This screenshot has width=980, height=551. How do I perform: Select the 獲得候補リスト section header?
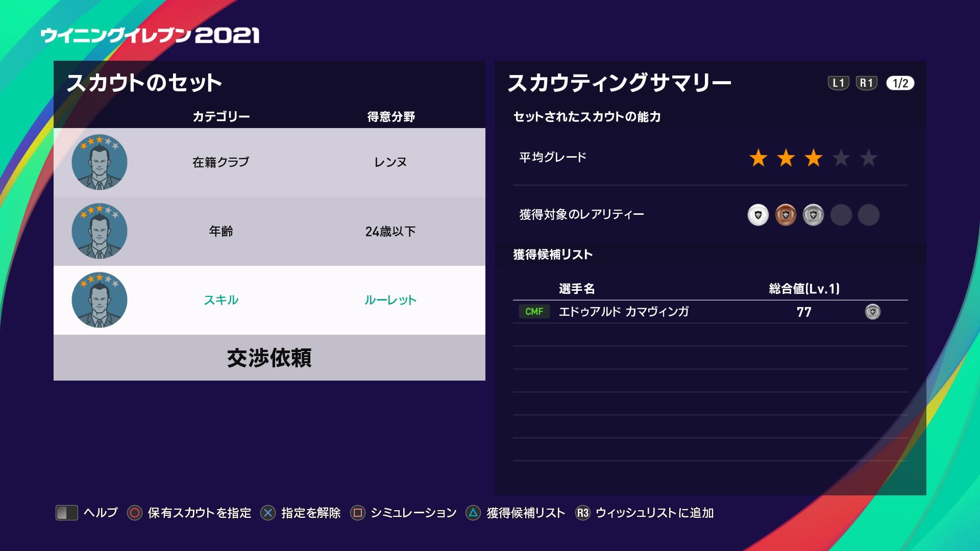pyautogui.click(x=552, y=254)
